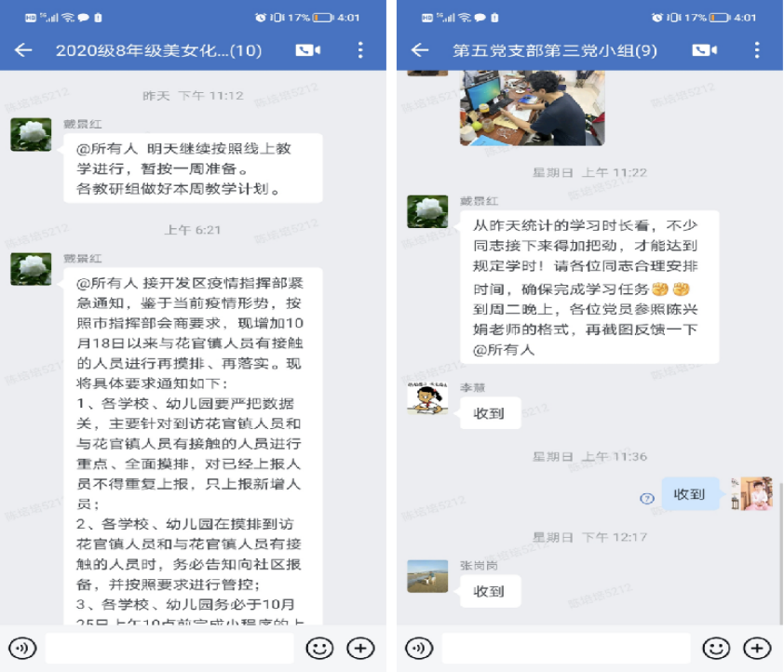Tap voice input icon in right chat
This screenshot has width=784, height=672.
[x=419, y=649]
